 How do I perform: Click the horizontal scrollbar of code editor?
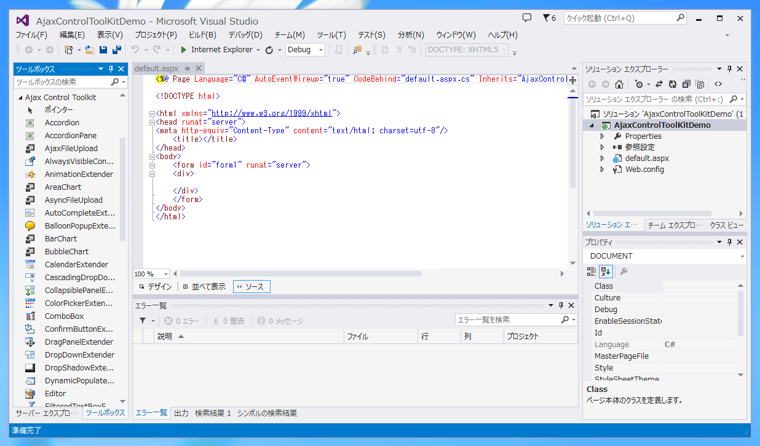(x=301, y=274)
